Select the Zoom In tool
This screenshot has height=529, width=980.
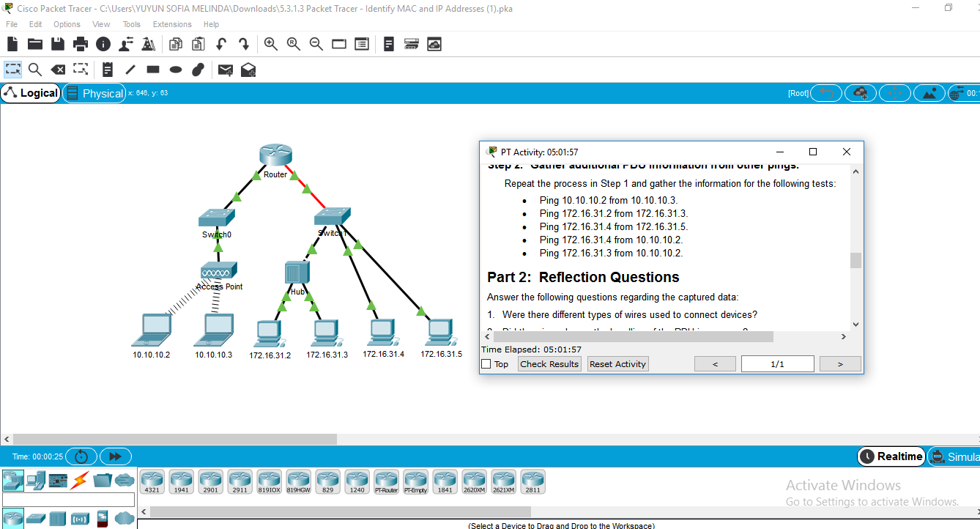tap(270, 44)
